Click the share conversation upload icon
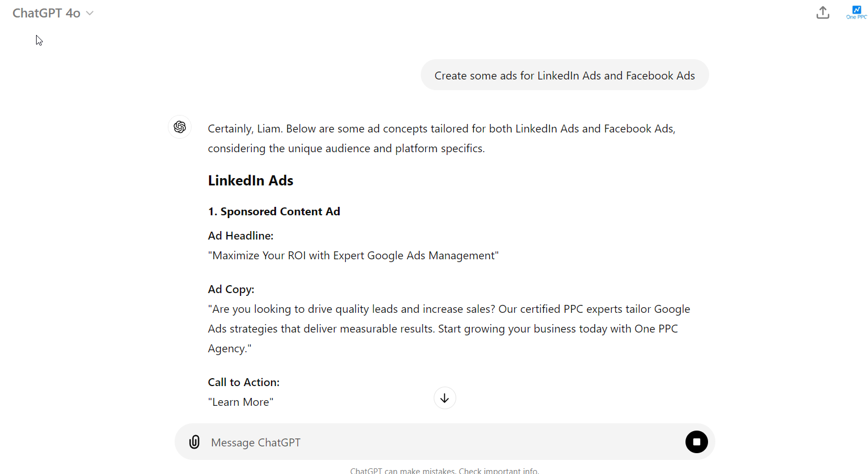The image size is (868, 474). pyautogui.click(x=822, y=12)
